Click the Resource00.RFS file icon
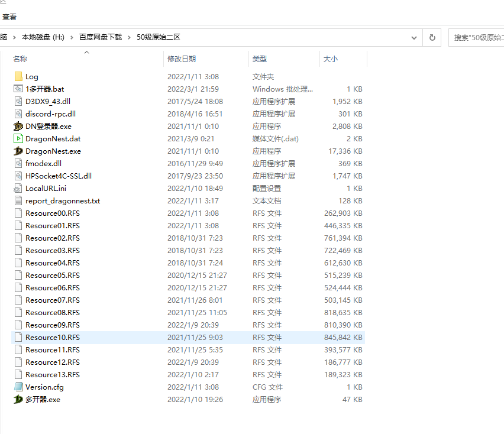This screenshot has height=434, width=504. pyautogui.click(x=18, y=213)
